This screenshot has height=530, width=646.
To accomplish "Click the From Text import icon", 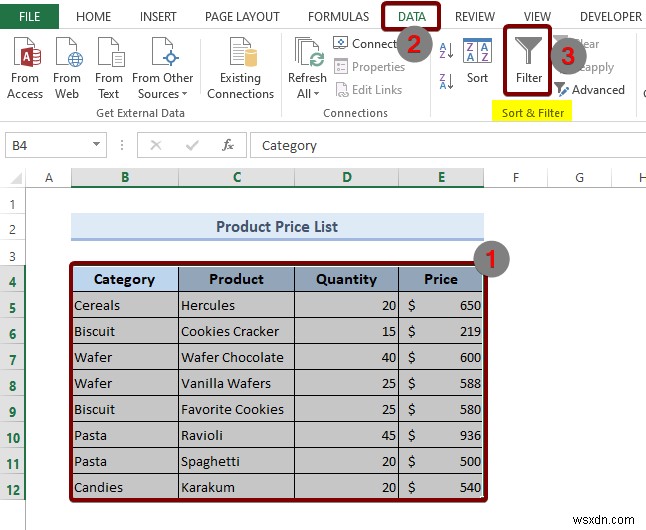I will tap(110, 52).
